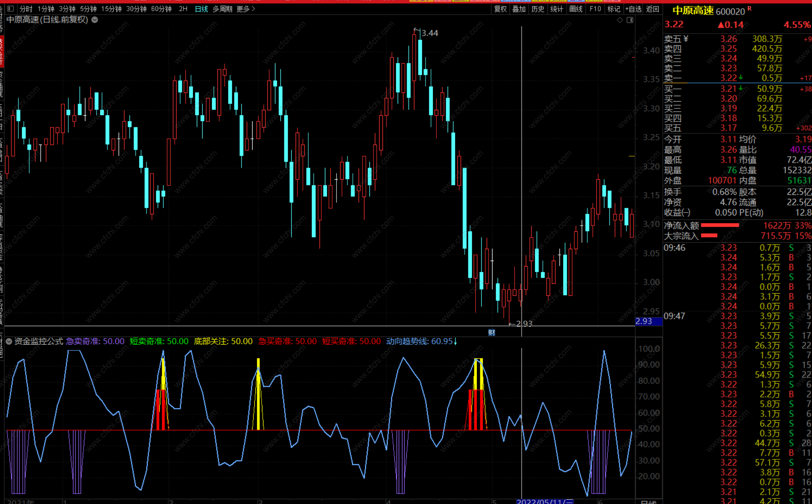Open F10 company information

[595, 9]
